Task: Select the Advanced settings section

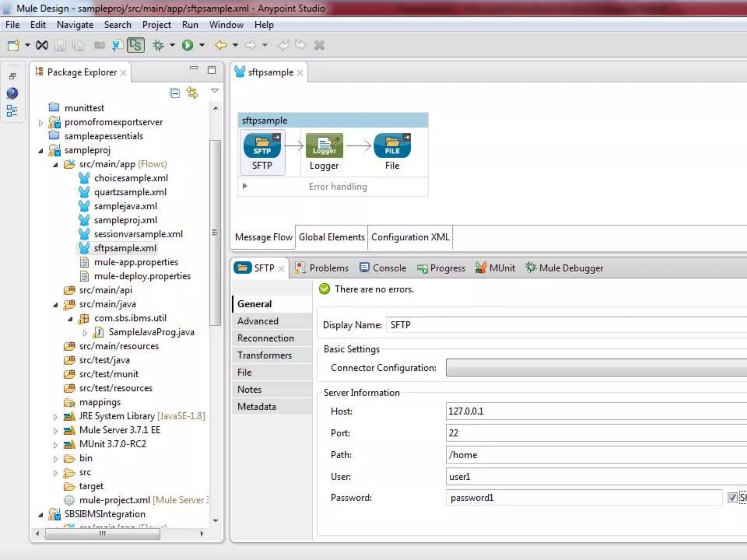Action: point(258,321)
